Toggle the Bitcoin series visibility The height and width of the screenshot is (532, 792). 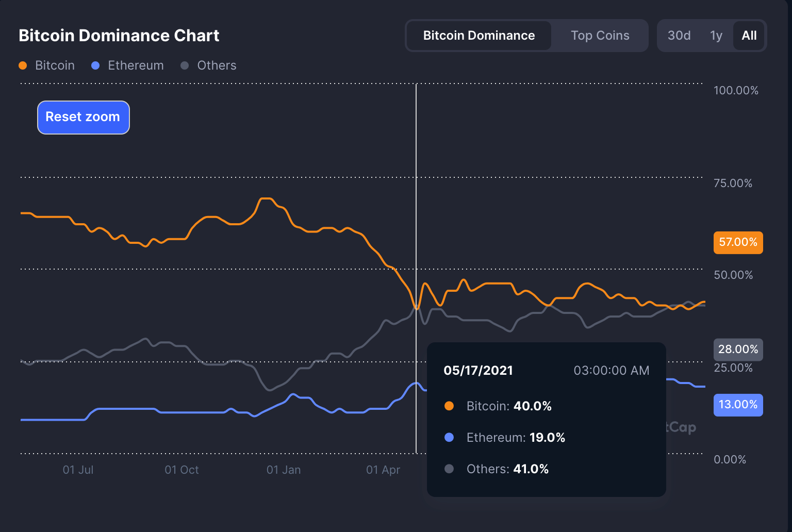coord(47,65)
